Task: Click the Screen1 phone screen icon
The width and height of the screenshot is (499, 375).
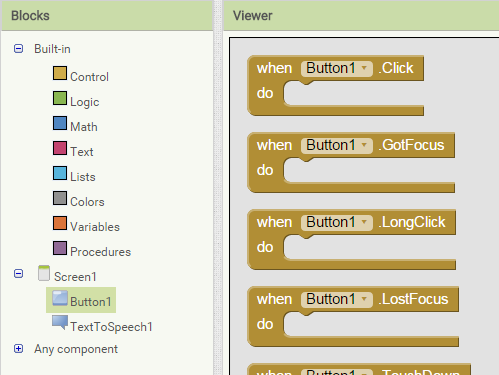Action: [x=44, y=273]
